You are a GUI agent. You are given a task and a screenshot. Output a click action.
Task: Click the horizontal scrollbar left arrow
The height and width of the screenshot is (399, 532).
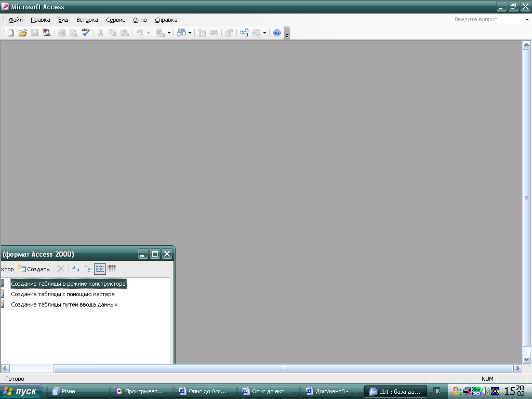click(5, 368)
